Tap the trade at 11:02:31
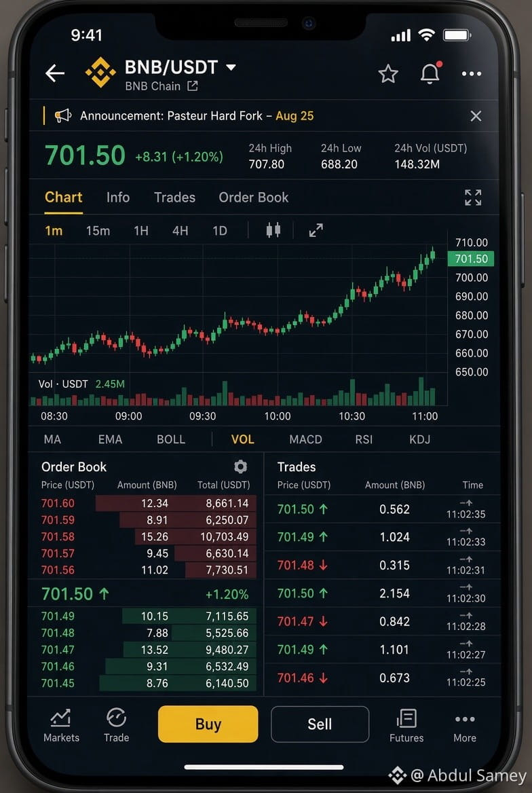The image size is (532, 793). [382, 566]
